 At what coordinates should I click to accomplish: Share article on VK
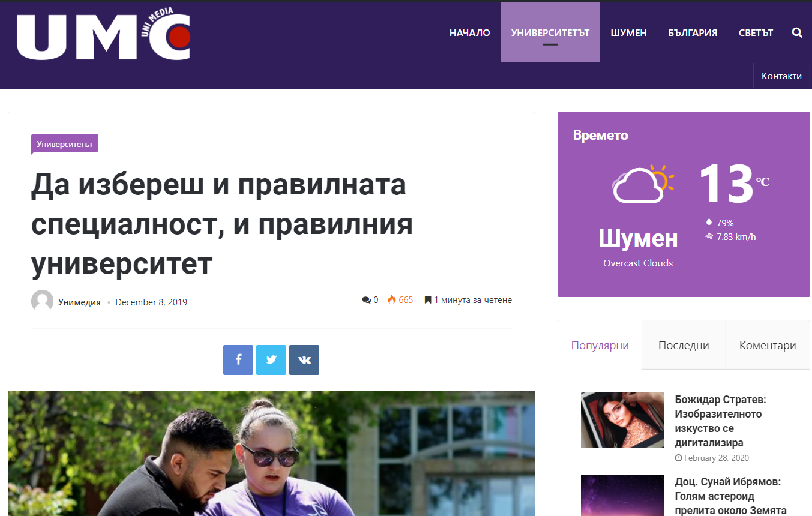tap(304, 360)
